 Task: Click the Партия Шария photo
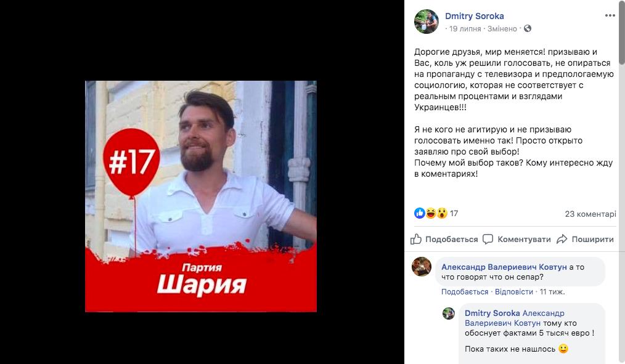tap(201, 196)
